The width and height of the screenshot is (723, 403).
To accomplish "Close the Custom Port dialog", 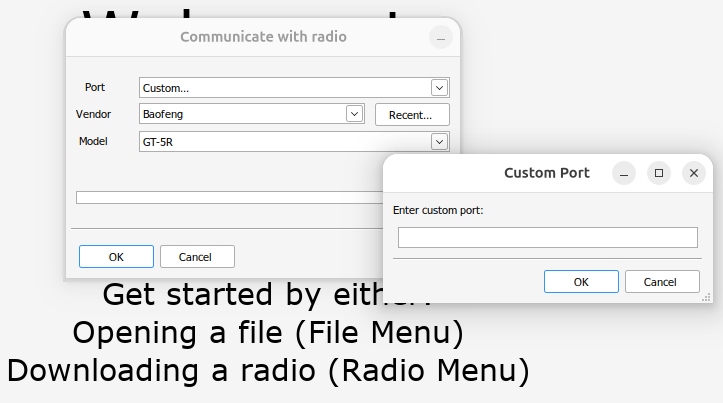I will [x=694, y=173].
